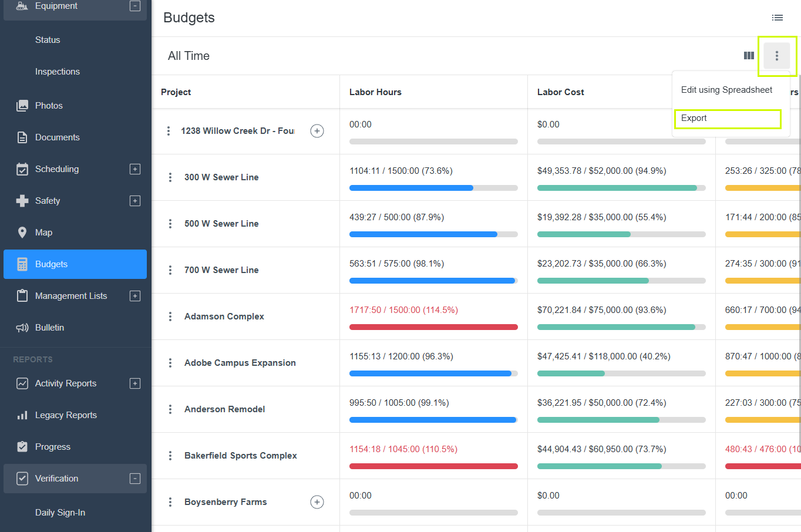Open Inspections in the sidebar
This screenshot has width=801, height=532.
[58, 72]
